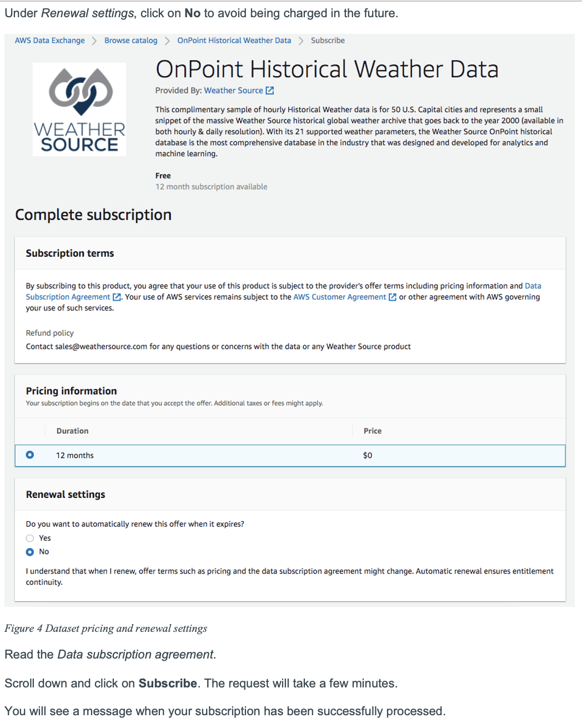Screen dimensions: 582x728
Task: Click the Weather Source logo image
Action: pyautogui.click(x=79, y=109)
